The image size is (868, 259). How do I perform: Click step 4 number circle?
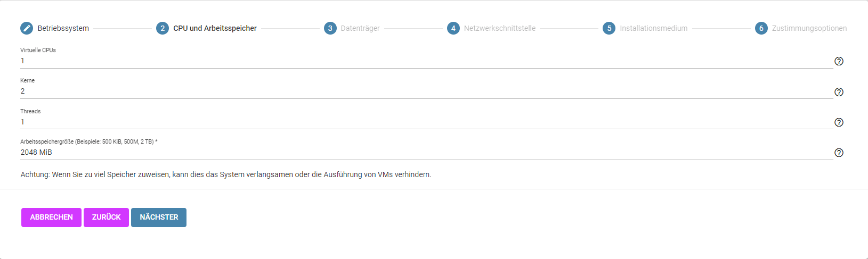[x=453, y=28]
